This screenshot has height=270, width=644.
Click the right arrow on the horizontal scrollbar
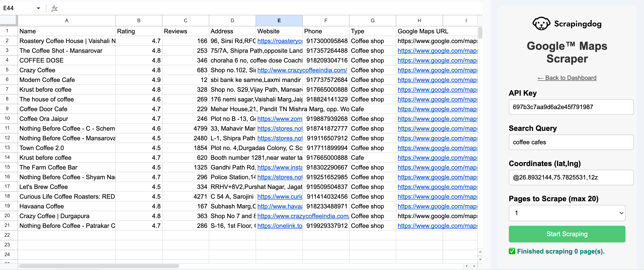click(x=474, y=266)
